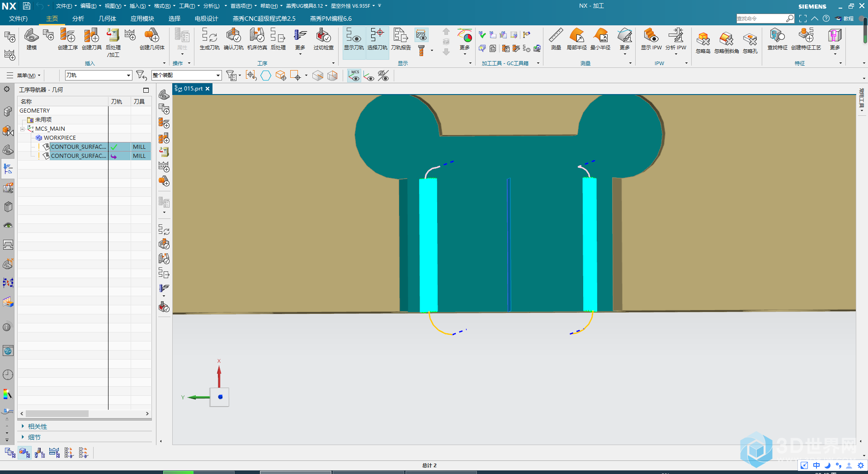The height and width of the screenshot is (474, 868).
Task: Expand 更多 in the 特征 group
Action: tap(835, 42)
